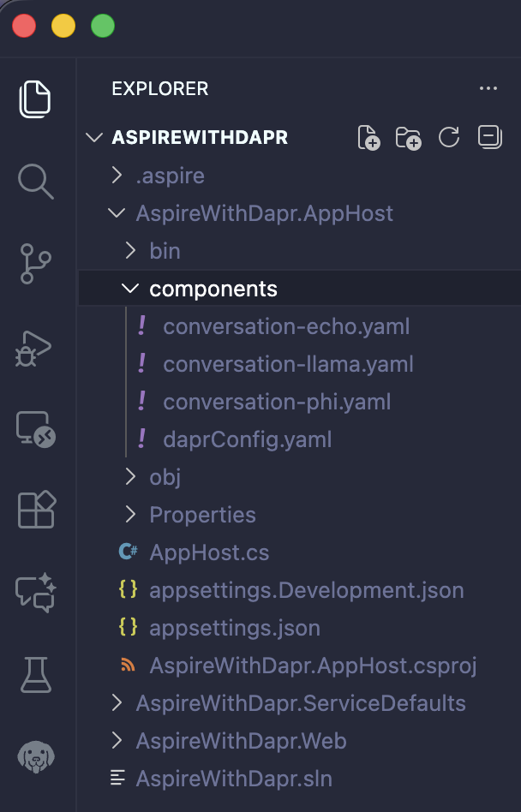Click the dog face icon in activity bar

click(35, 757)
